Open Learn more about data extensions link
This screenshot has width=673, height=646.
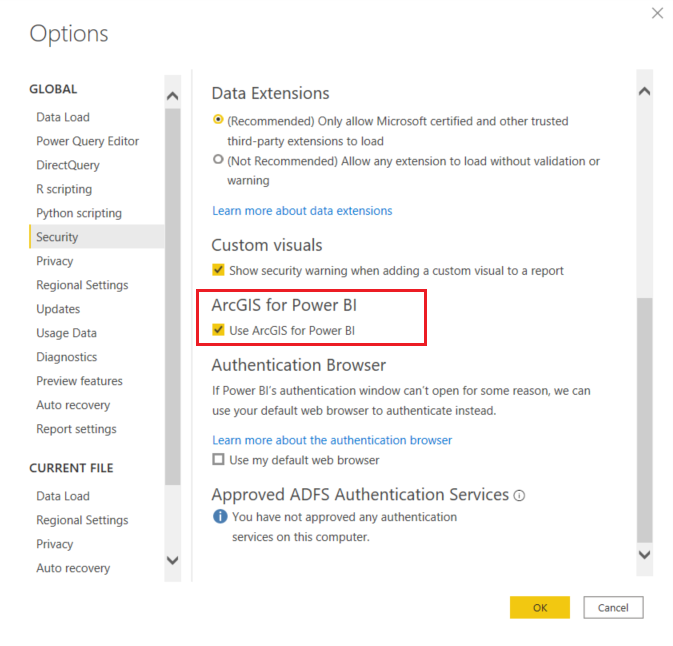click(302, 211)
